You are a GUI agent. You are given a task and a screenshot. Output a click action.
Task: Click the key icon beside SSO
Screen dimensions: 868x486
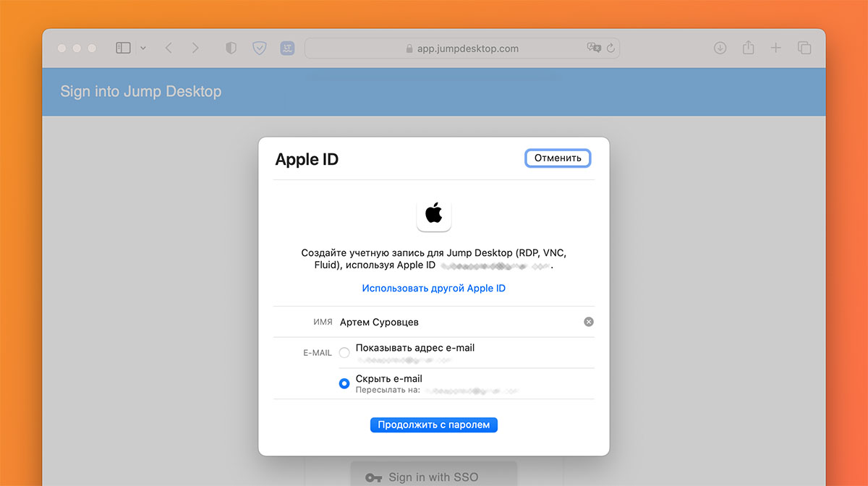point(373,477)
